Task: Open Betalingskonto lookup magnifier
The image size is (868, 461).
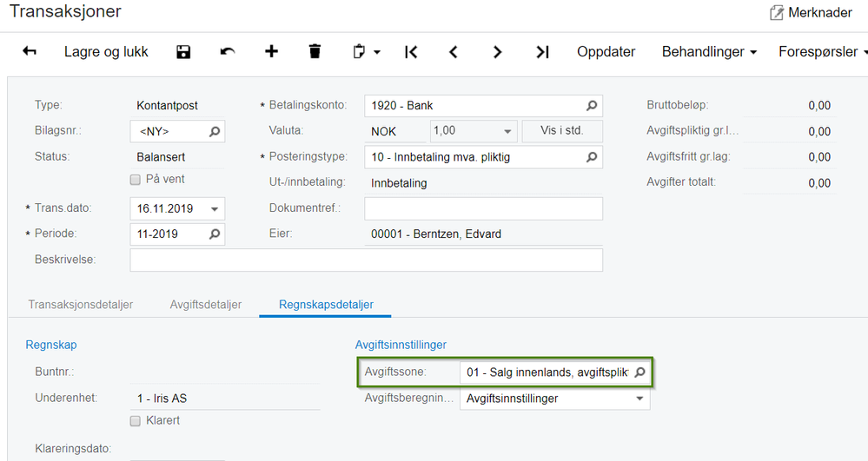Action: (x=592, y=106)
